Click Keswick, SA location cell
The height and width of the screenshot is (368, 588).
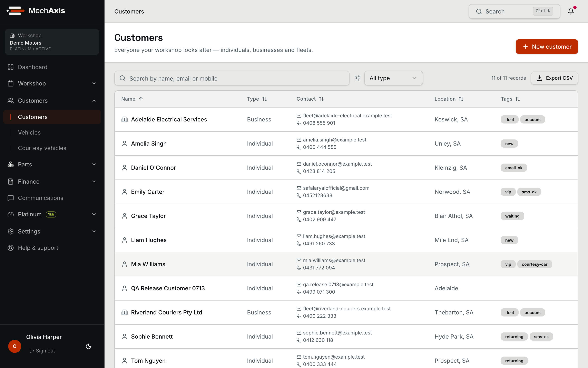pos(451,120)
